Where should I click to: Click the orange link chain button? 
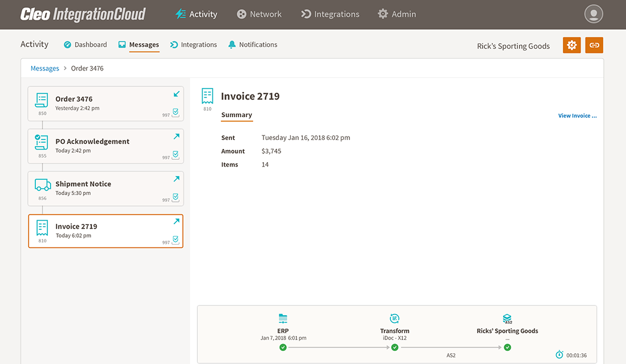click(x=594, y=45)
